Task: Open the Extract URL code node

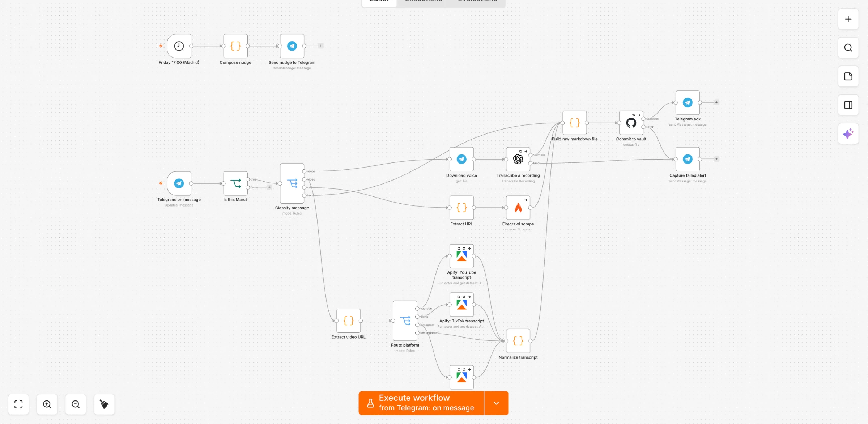Action: click(x=461, y=208)
